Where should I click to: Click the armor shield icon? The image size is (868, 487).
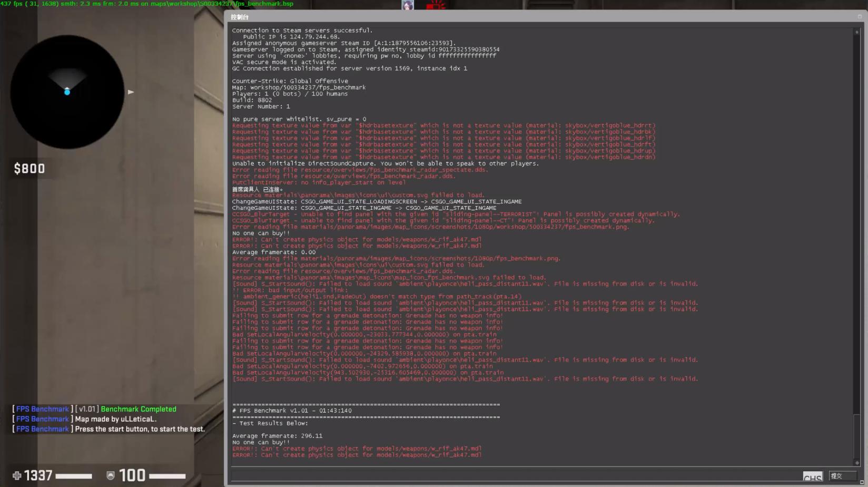point(111,476)
